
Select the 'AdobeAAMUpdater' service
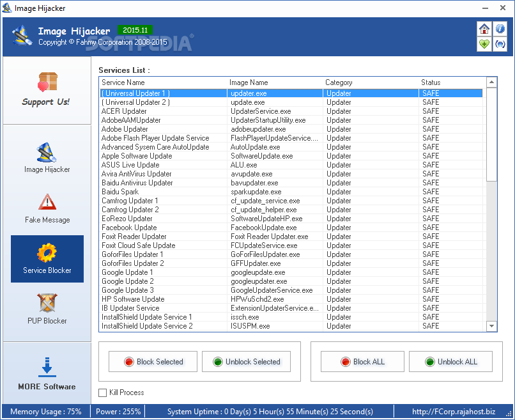pyautogui.click(x=291, y=120)
